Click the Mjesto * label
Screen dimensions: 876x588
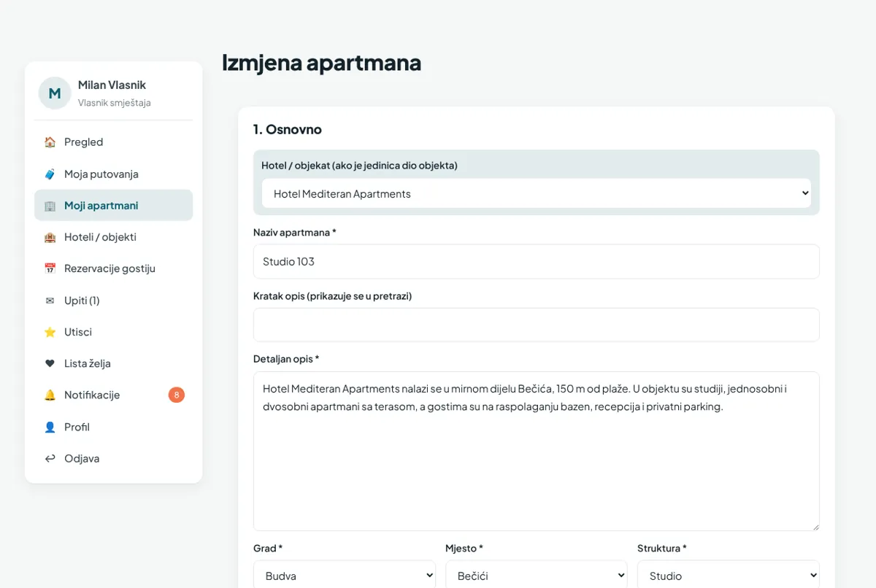point(464,548)
